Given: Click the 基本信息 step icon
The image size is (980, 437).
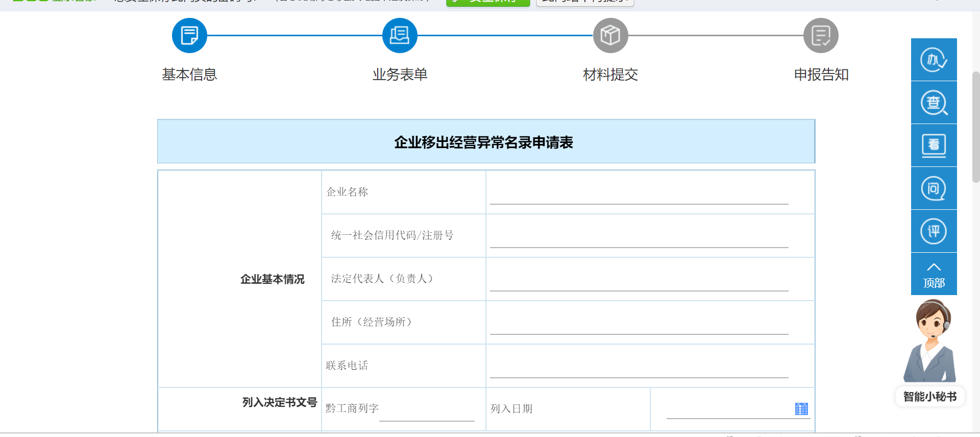Looking at the screenshot, I should [x=189, y=36].
